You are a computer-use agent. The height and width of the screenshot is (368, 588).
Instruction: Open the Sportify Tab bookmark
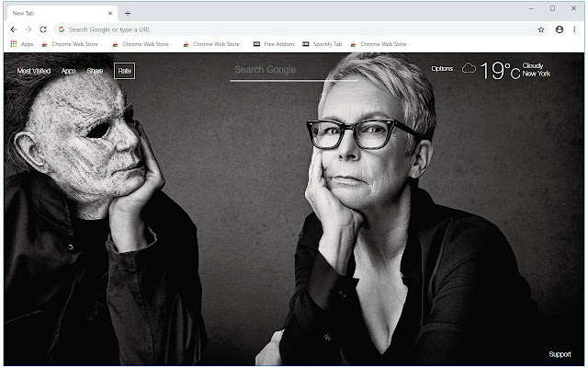coord(322,44)
